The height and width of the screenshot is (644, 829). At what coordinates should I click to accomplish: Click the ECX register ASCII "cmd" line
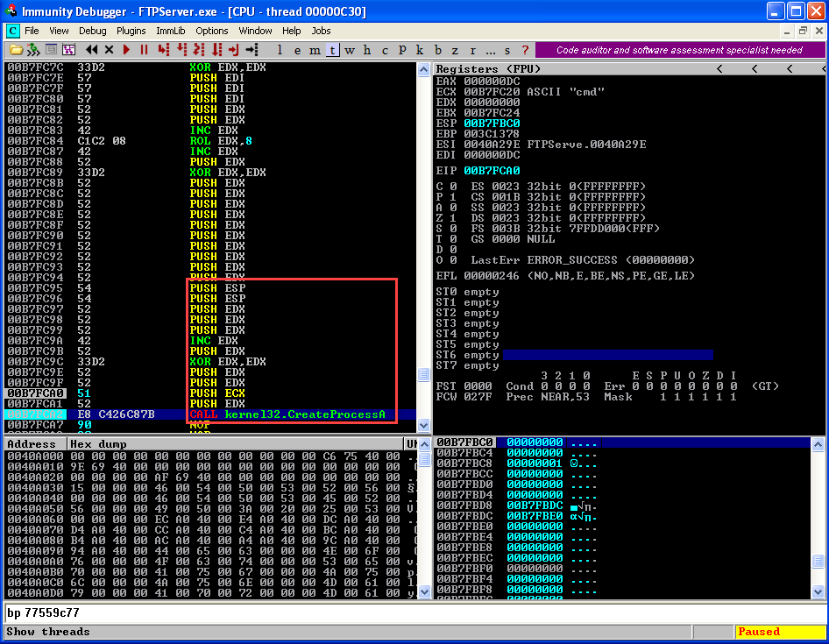point(521,91)
